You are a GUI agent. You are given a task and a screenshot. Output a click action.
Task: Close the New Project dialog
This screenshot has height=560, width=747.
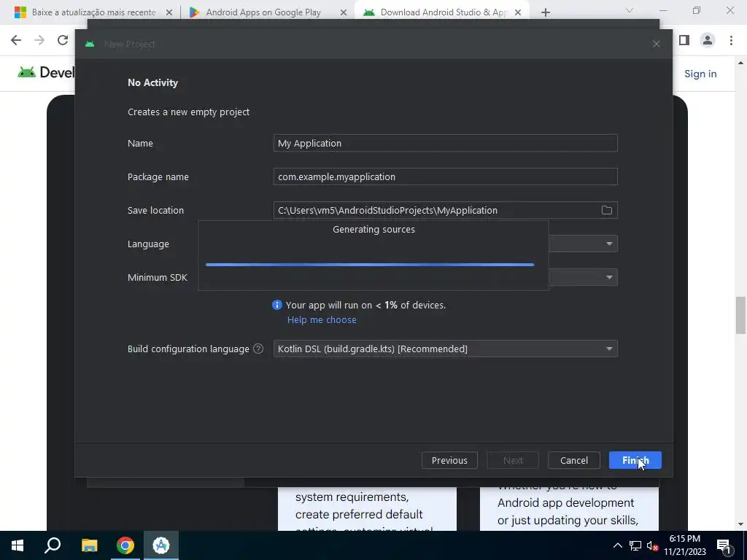click(x=656, y=44)
